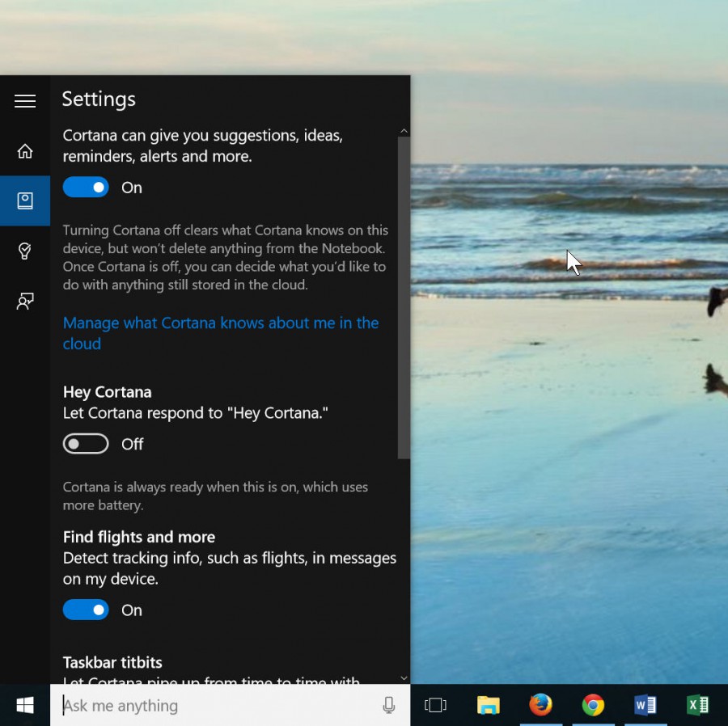Select the Notebook icon in Cortana's sidebar
This screenshot has width=728, height=726.
pos(24,200)
